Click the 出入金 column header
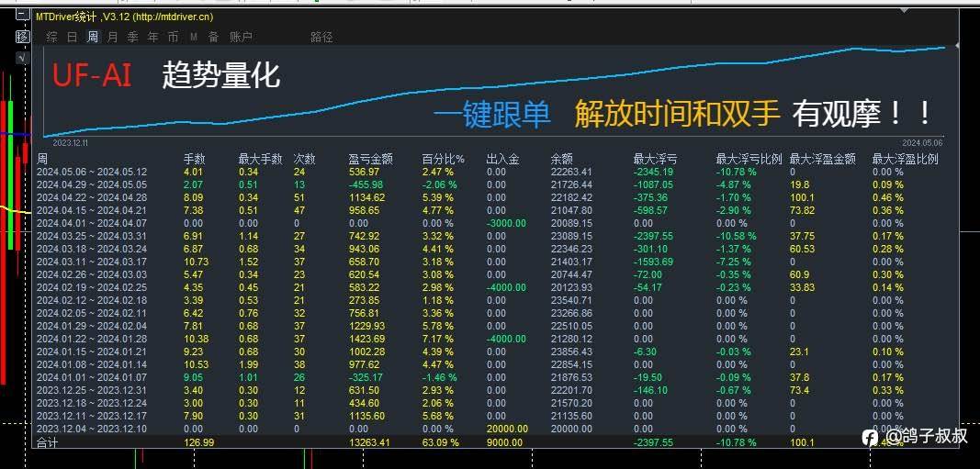980x469 pixels. pyautogui.click(x=502, y=160)
